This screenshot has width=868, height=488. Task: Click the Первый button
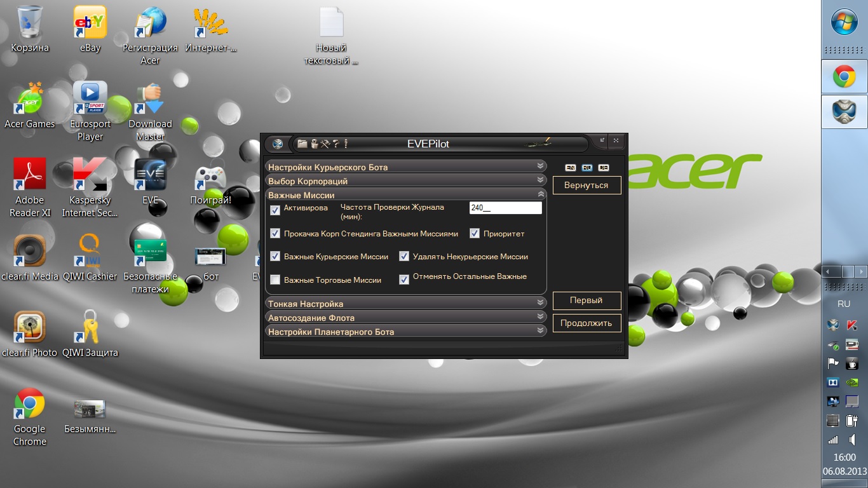(x=587, y=300)
